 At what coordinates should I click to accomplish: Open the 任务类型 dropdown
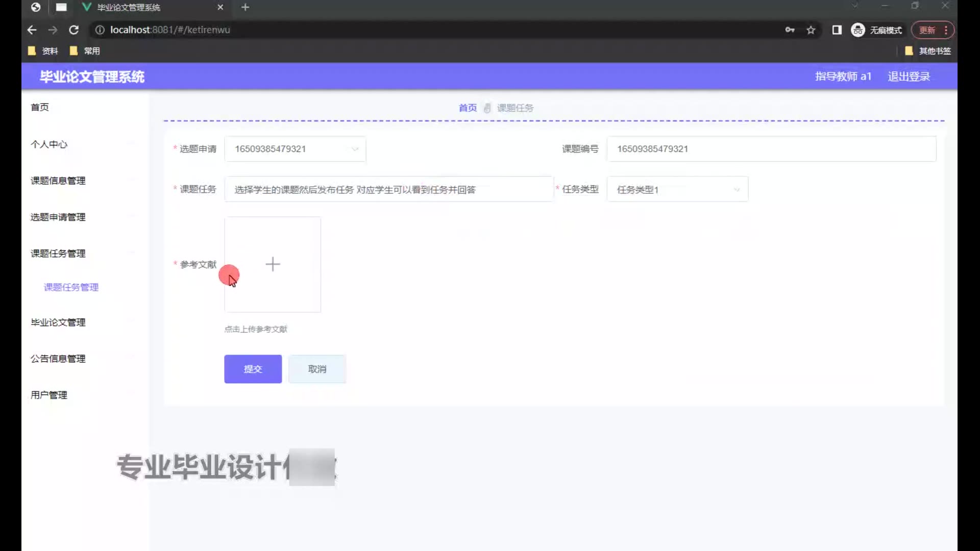(677, 189)
